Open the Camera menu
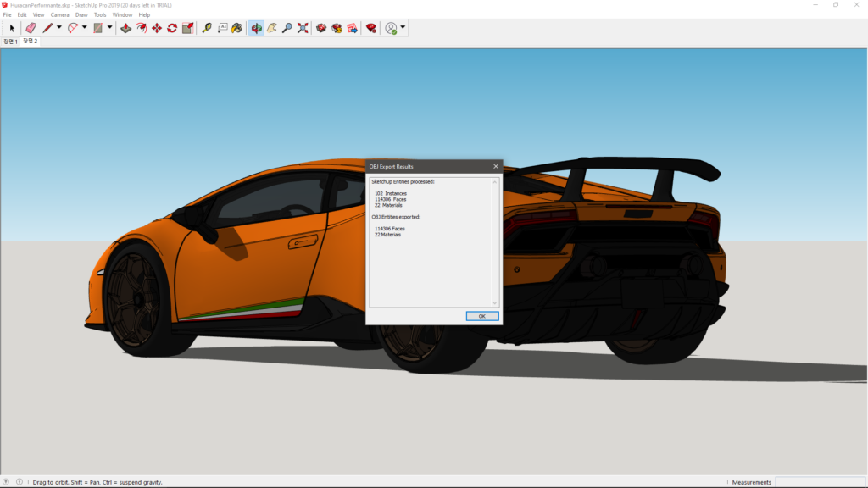 (59, 14)
